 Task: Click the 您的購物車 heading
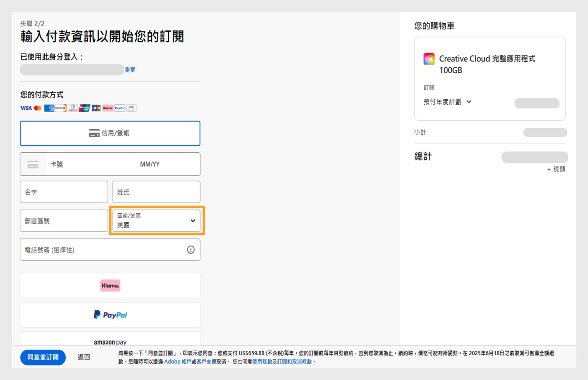pyautogui.click(x=434, y=26)
